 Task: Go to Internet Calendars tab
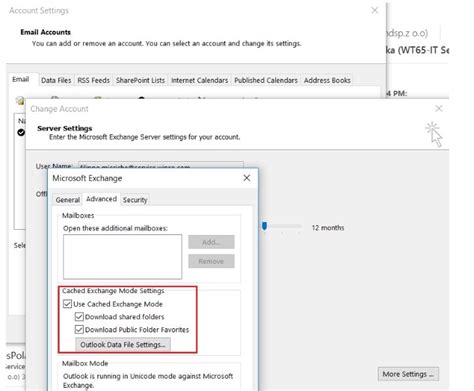pyautogui.click(x=199, y=80)
